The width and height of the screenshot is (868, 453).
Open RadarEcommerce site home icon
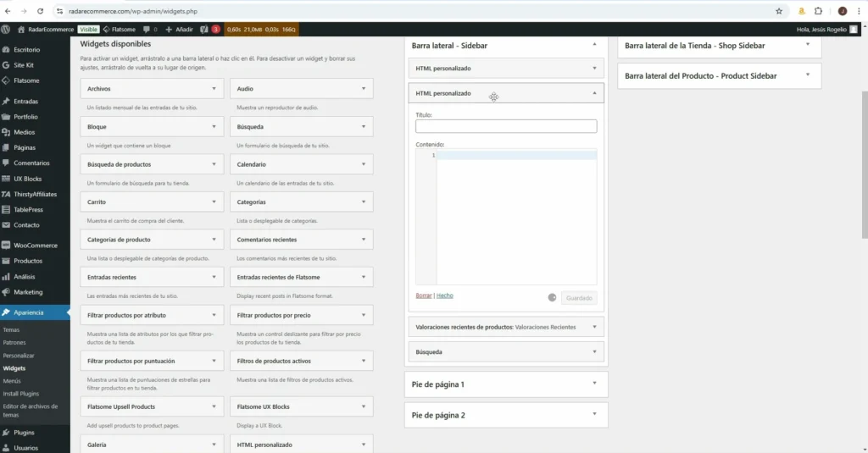[x=21, y=30]
